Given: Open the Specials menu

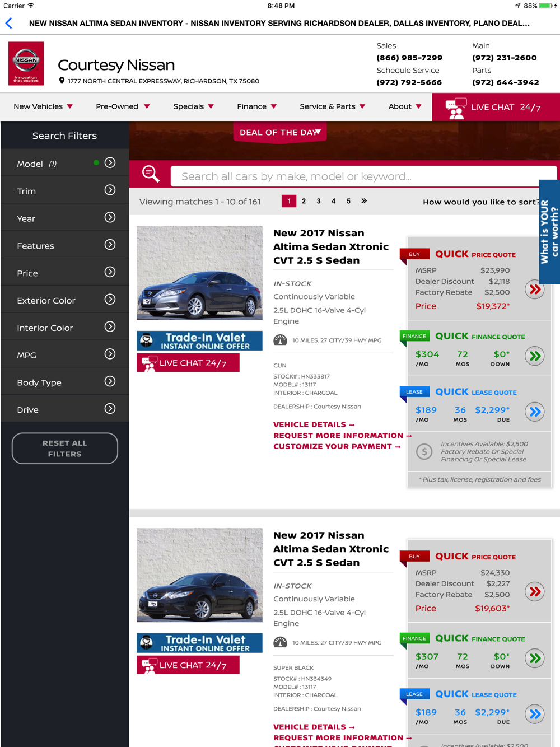Looking at the screenshot, I should click(193, 106).
